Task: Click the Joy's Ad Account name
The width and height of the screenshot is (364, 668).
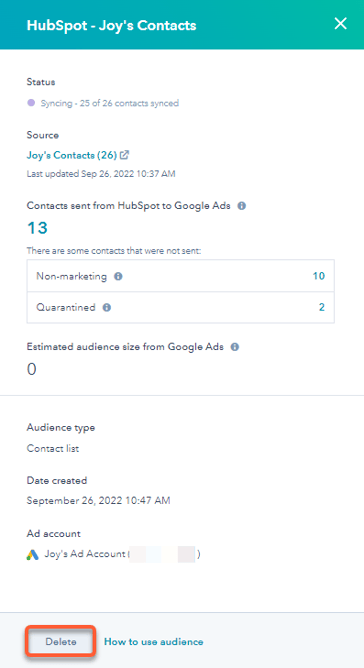Action: 84,555
